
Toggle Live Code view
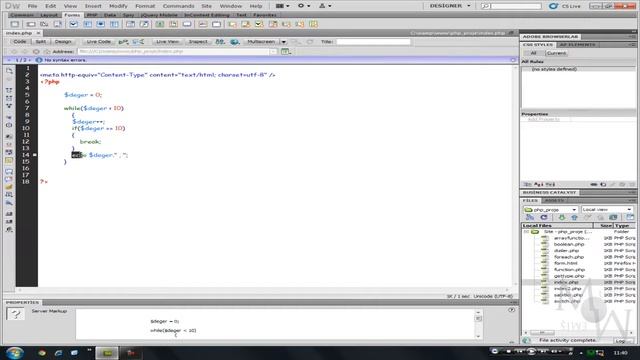[98, 42]
